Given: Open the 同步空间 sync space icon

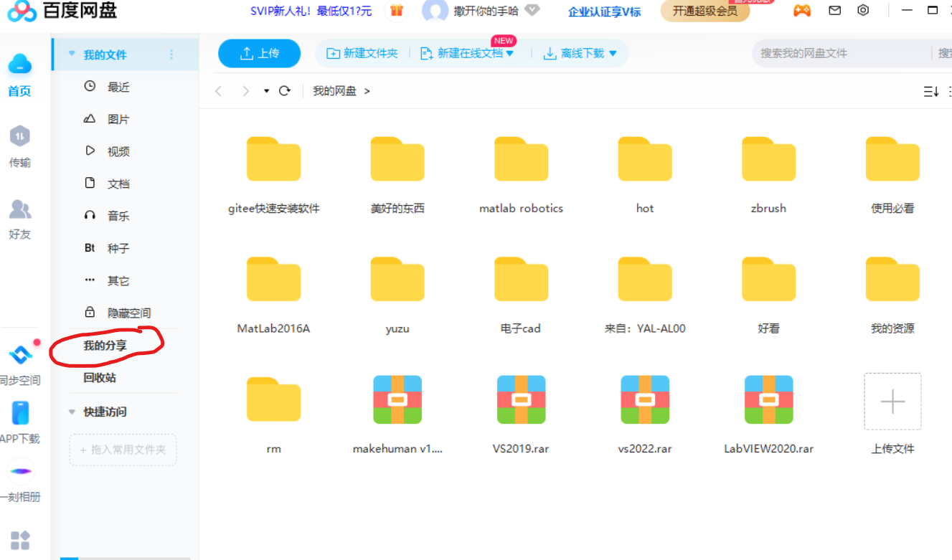Looking at the screenshot, I should coord(19,353).
